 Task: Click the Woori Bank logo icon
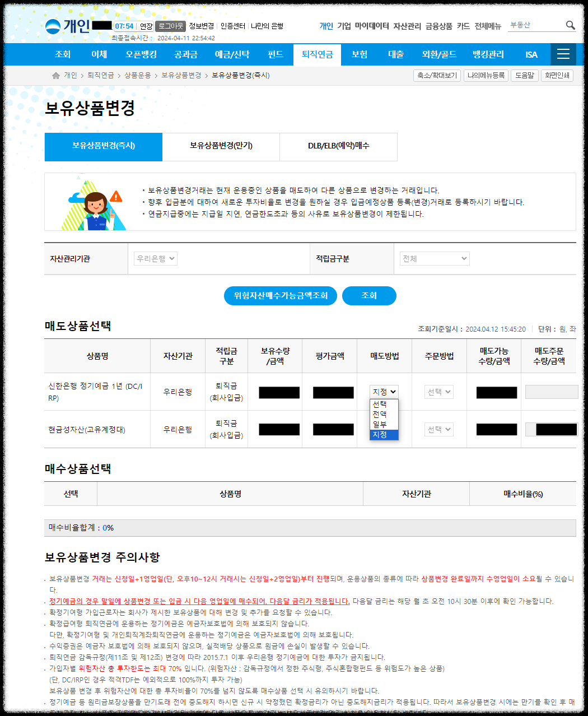pos(53,25)
